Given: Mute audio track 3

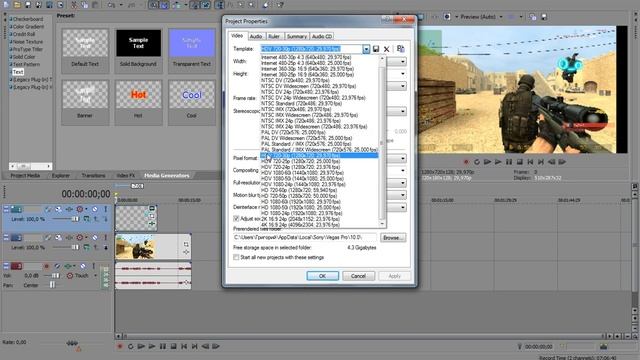Looking at the screenshot, I should click(83, 266).
